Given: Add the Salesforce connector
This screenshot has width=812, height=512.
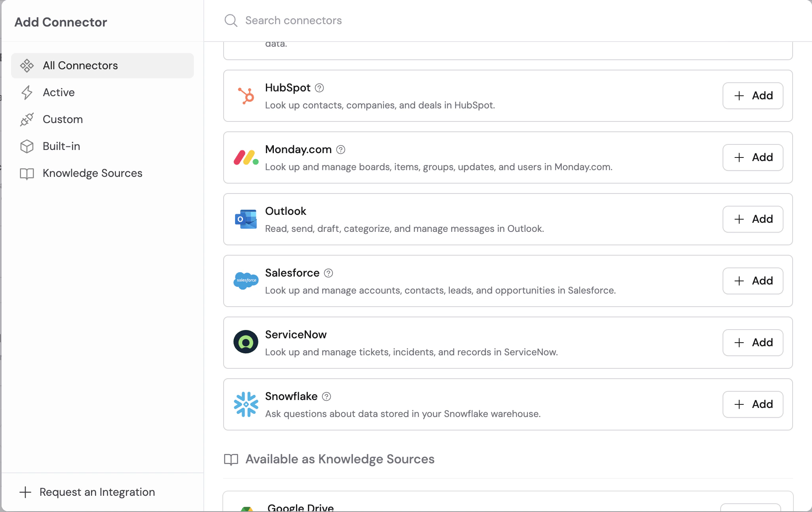Looking at the screenshot, I should [753, 281].
